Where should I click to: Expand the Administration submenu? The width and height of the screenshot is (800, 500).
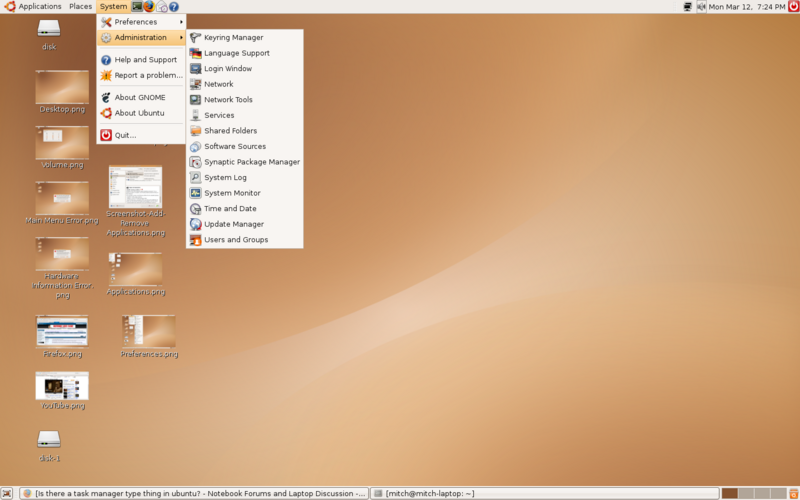(x=141, y=37)
